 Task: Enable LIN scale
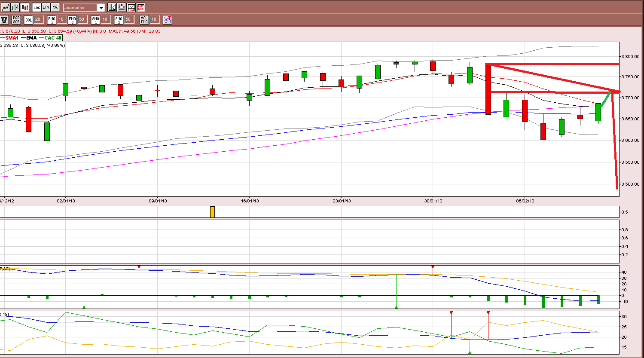[x=46, y=7]
